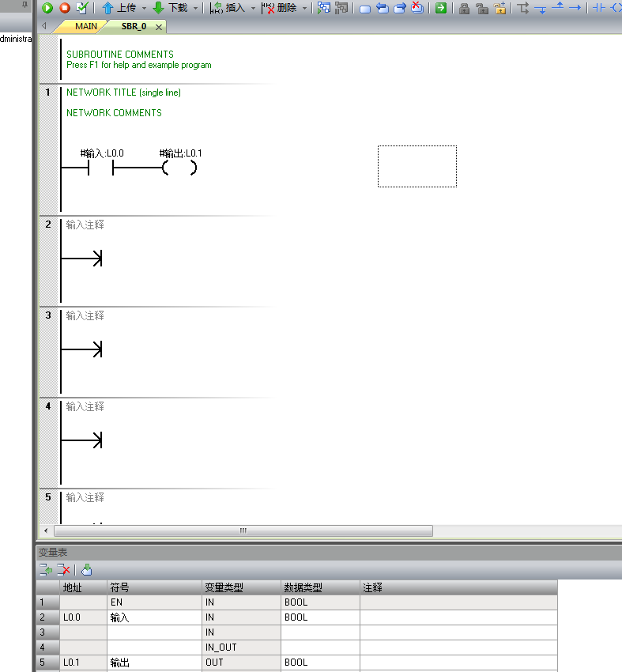
Task: Click the green arrow Go To icon
Action: [x=441, y=8]
